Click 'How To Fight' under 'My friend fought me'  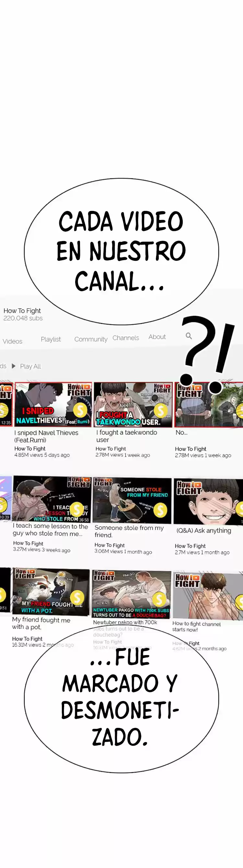pyautogui.click(x=27, y=639)
